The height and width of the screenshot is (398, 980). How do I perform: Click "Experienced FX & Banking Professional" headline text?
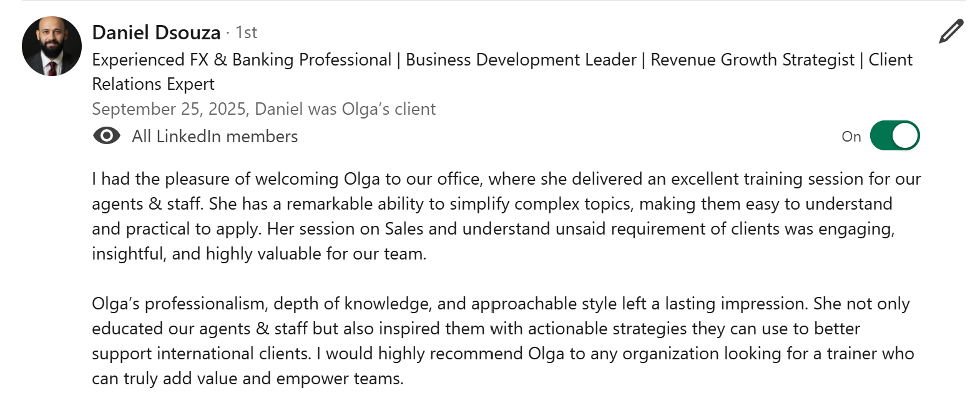pyautogui.click(x=242, y=60)
